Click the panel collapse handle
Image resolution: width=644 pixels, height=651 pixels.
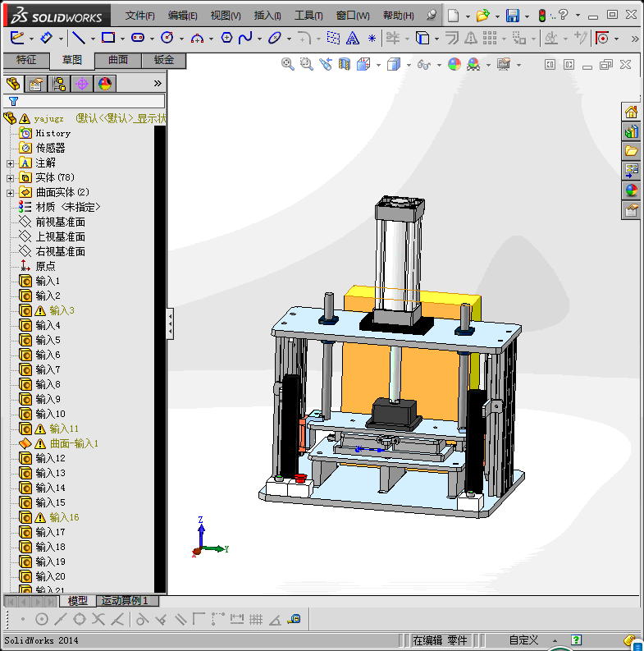[170, 323]
